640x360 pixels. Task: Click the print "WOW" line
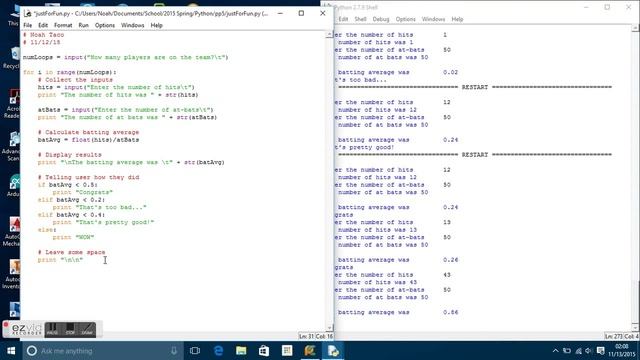[x=73, y=237]
